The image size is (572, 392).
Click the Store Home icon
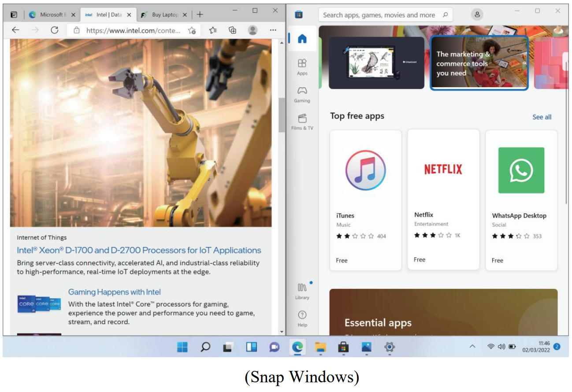pyautogui.click(x=302, y=39)
